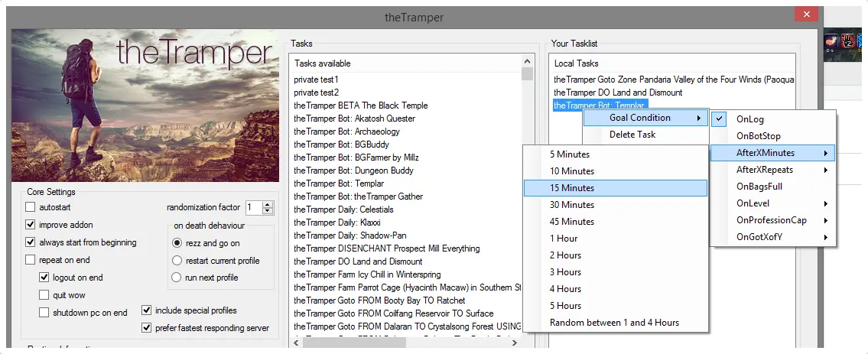Image resolution: width=868 pixels, height=354 pixels.
Task: Select Farm Icy Chill in Winterspring
Action: [368, 274]
